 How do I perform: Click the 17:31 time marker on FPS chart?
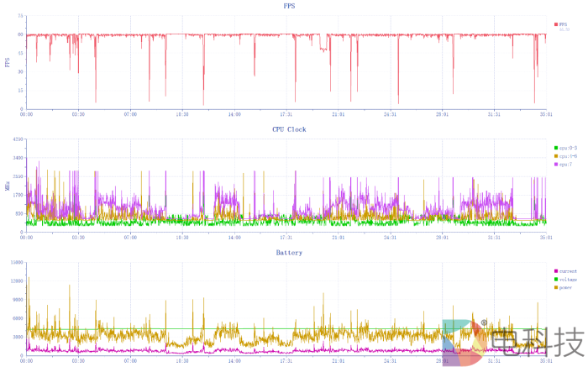point(286,113)
